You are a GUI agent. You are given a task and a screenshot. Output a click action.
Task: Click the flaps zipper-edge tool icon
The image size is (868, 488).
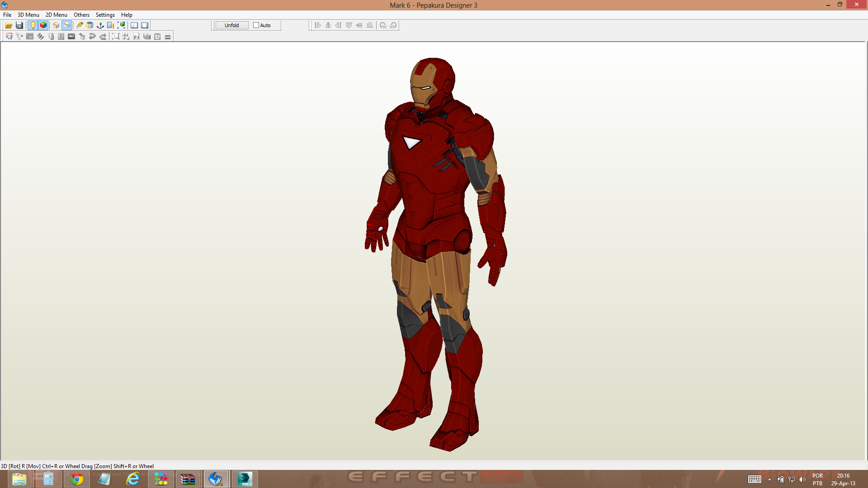[x=30, y=37]
